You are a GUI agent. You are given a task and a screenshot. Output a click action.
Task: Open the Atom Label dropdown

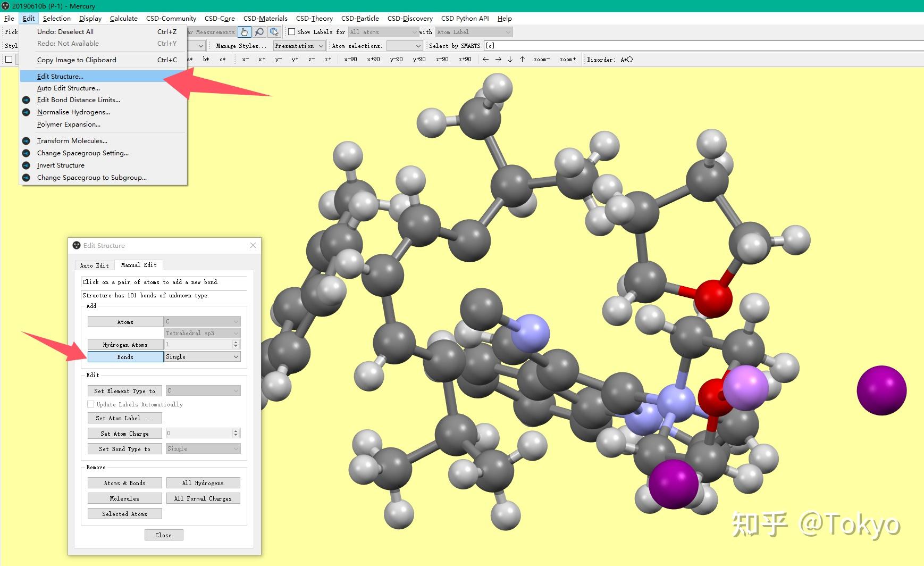(x=474, y=32)
